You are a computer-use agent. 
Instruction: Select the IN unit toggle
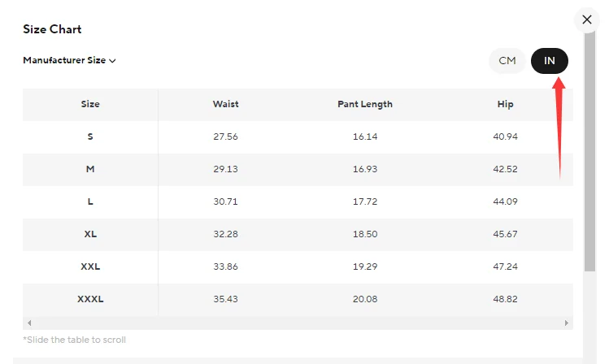pyautogui.click(x=550, y=61)
